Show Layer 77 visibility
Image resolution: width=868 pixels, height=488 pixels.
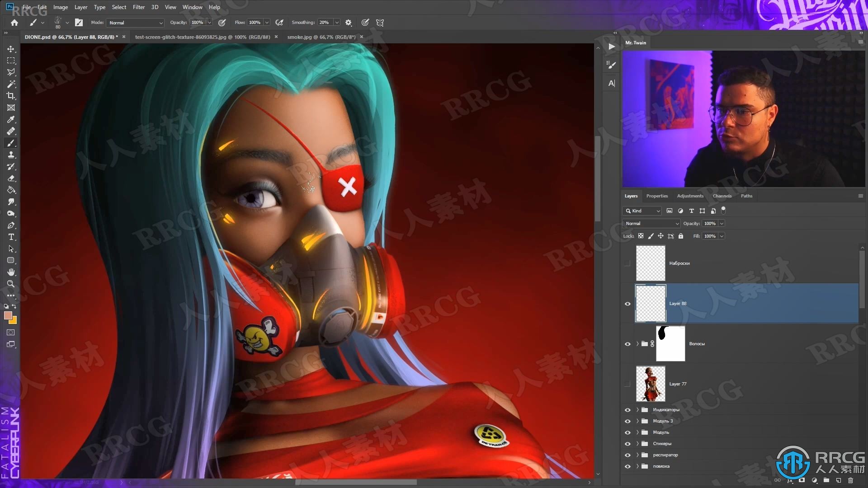[x=627, y=384]
